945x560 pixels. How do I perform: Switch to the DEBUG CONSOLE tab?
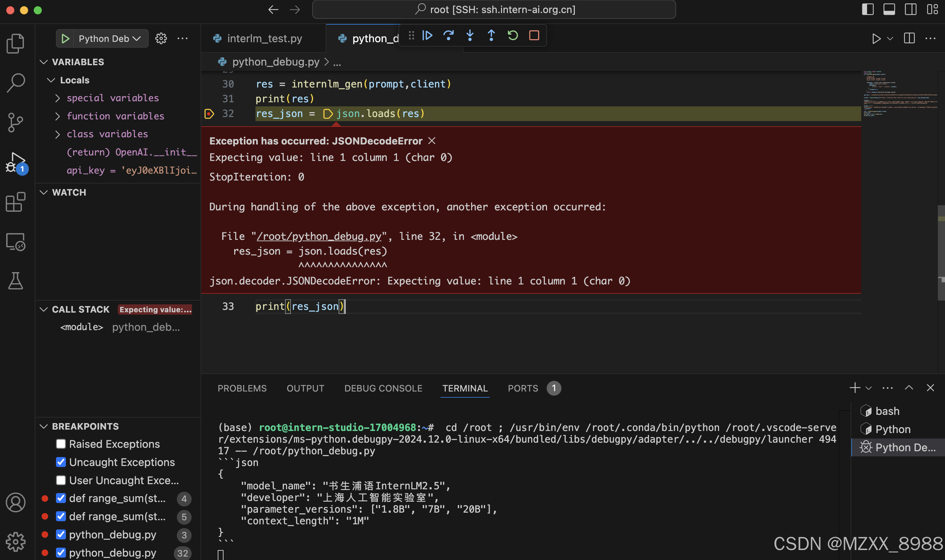(x=383, y=388)
